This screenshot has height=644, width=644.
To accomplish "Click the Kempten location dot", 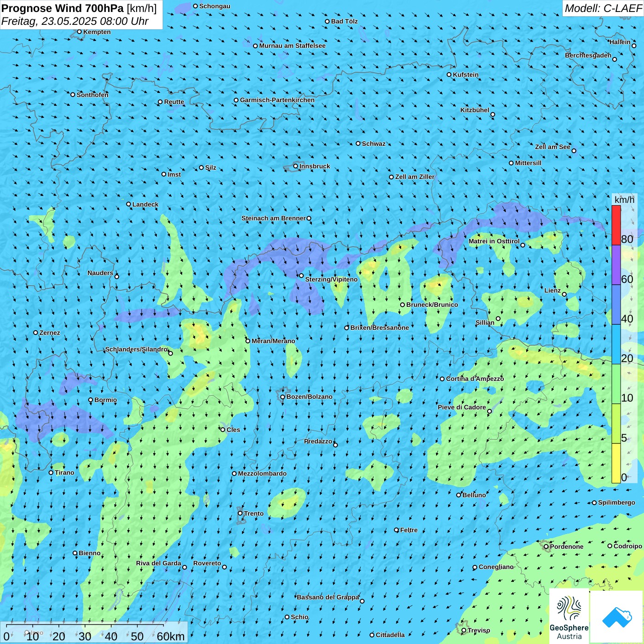I will 79,32.
